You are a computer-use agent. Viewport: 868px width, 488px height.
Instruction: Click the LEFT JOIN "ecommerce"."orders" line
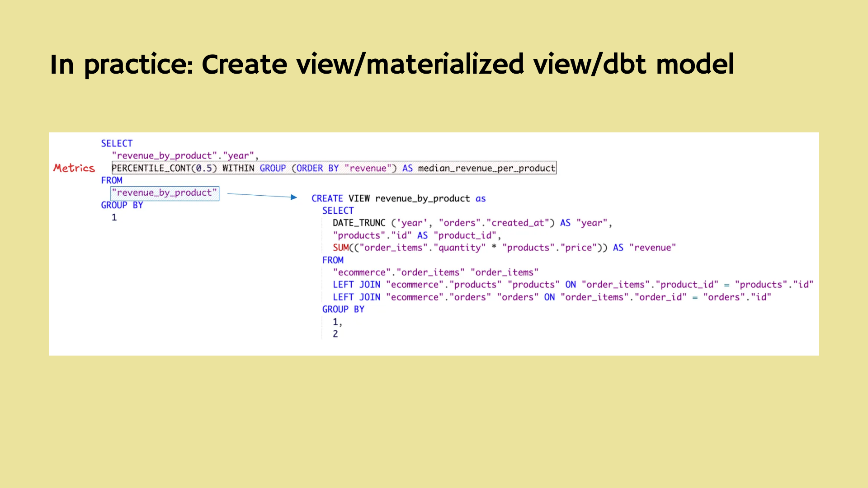[552, 297]
